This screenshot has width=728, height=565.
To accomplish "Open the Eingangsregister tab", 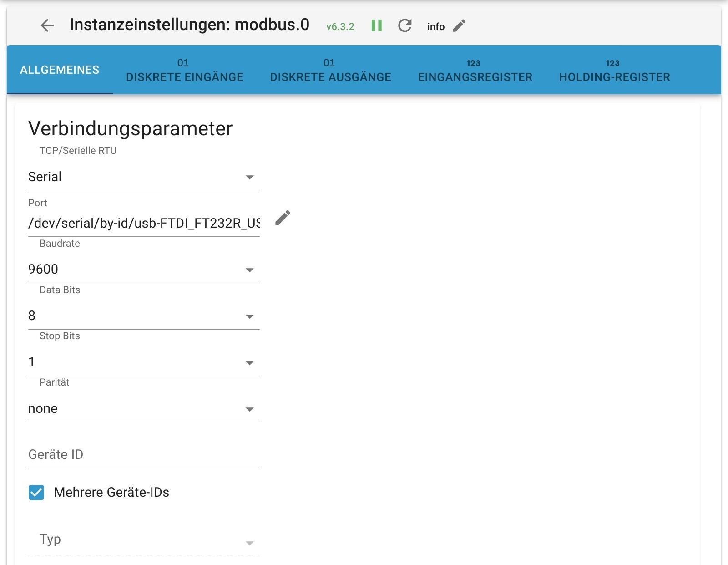I will [x=475, y=70].
